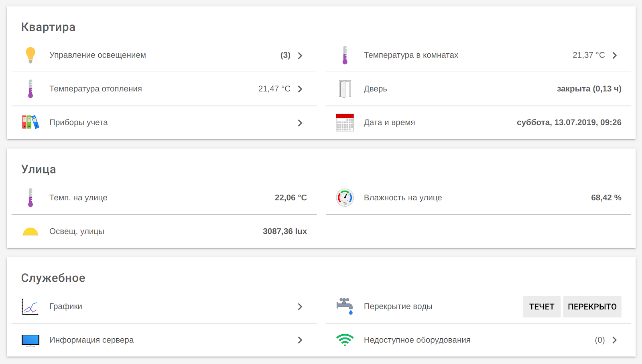Screen dimensions: 642x364
Task: Open the Приборы учета menu item
Action: click(79, 122)
